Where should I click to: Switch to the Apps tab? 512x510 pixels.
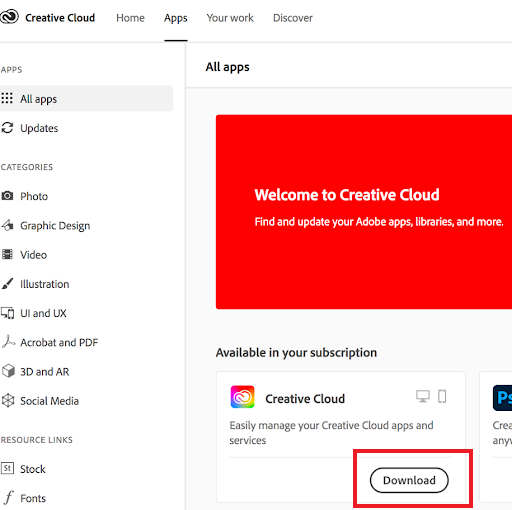click(176, 18)
